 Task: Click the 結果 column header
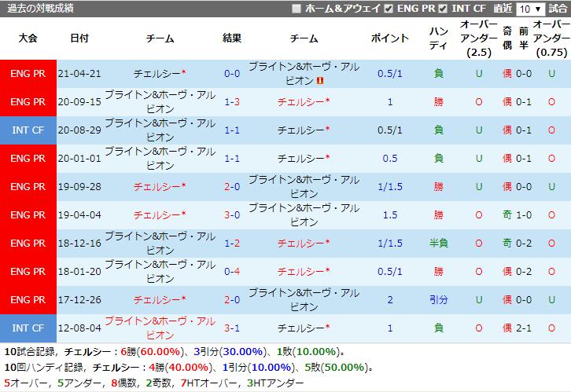click(232, 38)
